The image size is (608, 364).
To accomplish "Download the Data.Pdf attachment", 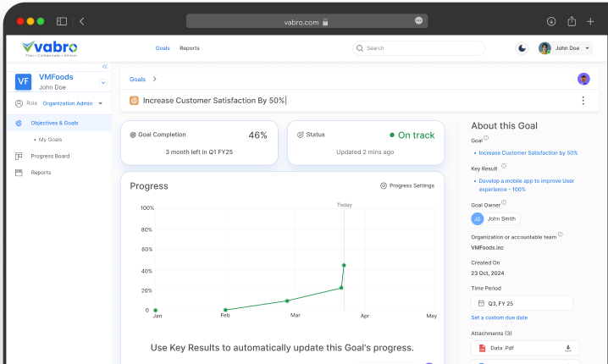I will (x=568, y=348).
